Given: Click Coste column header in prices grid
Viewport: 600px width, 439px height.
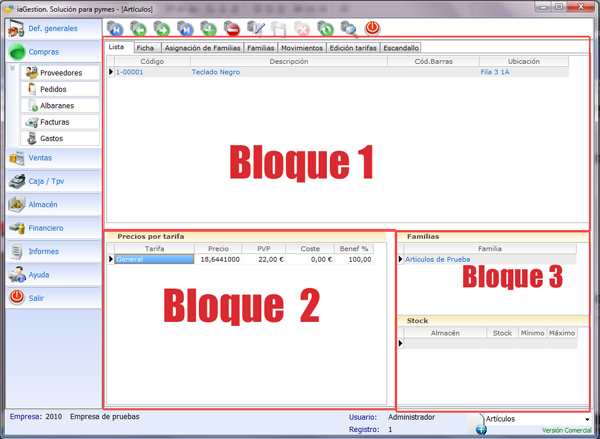Looking at the screenshot, I should (310, 249).
